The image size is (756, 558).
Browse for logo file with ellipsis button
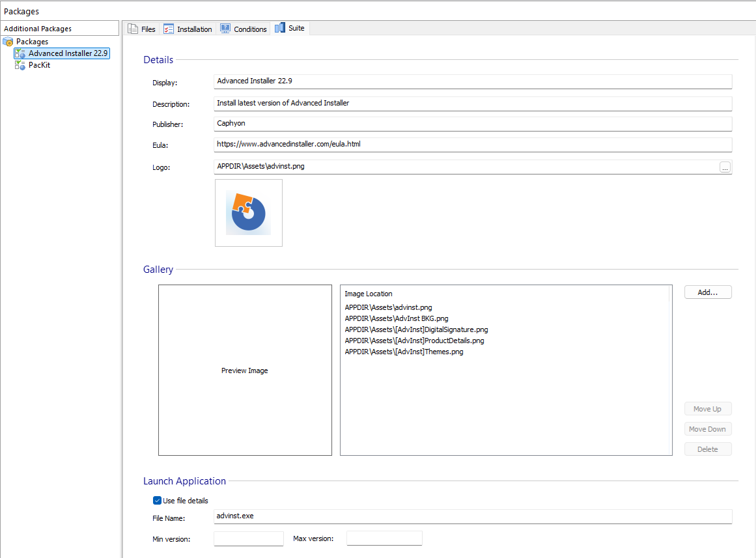tap(725, 167)
